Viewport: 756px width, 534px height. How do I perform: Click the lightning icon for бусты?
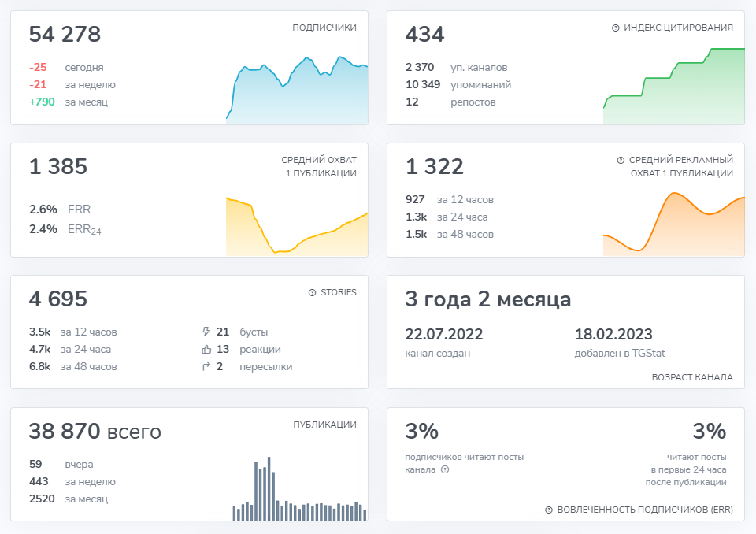206,332
